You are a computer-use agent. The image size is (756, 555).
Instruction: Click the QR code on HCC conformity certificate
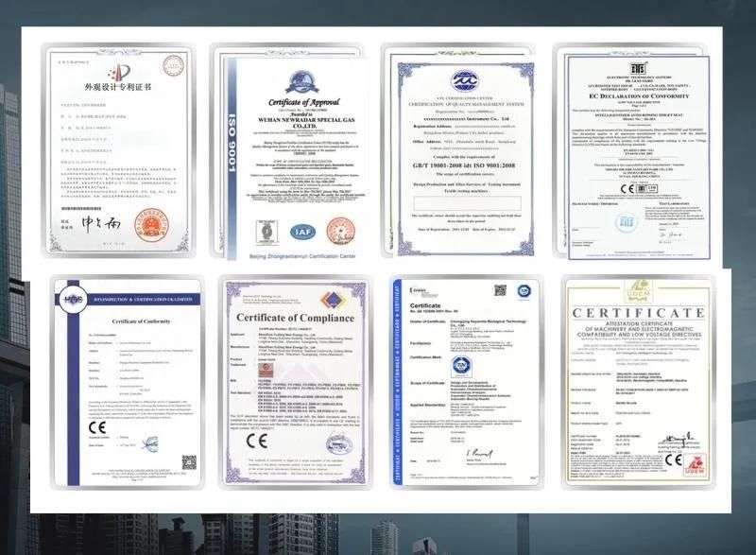[x=188, y=462]
